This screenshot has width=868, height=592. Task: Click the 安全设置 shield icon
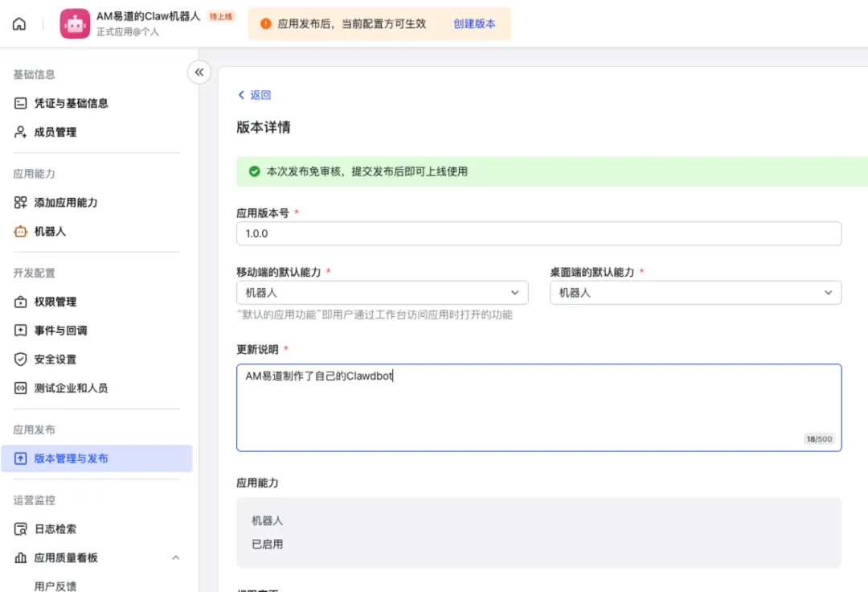[x=21, y=360]
